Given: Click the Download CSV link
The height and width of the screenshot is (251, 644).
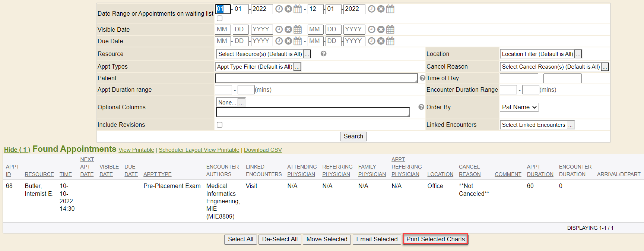Looking at the screenshot, I should click(263, 150).
